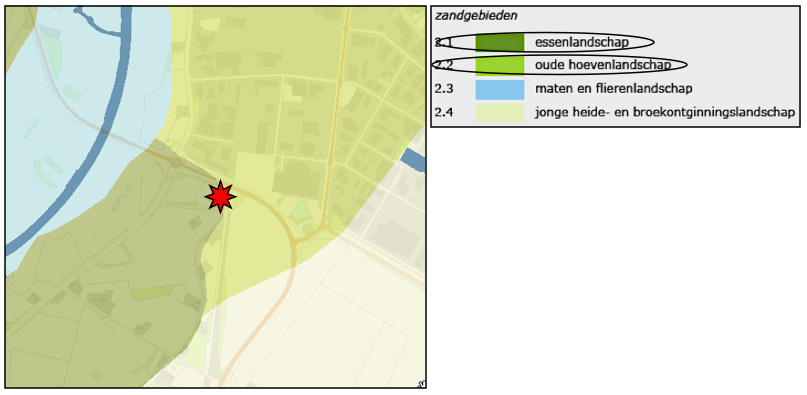
Task: Click the small roundabout on the map
Action: coord(176,163)
